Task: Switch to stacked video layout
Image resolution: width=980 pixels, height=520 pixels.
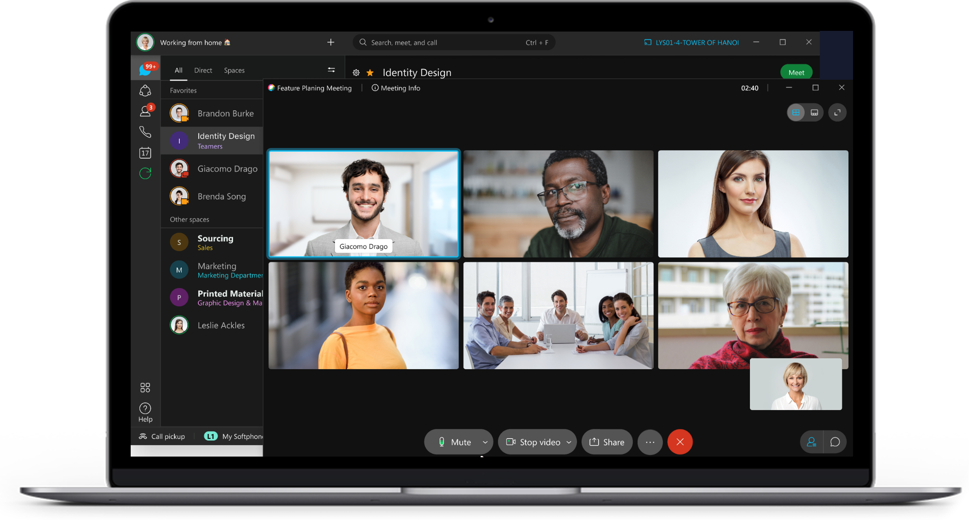Action: [814, 112]
